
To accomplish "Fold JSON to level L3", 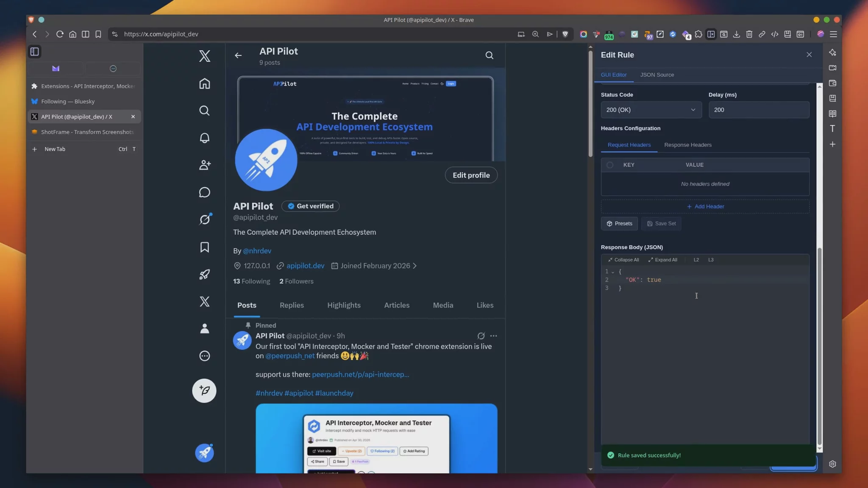I will pos(711,260).
